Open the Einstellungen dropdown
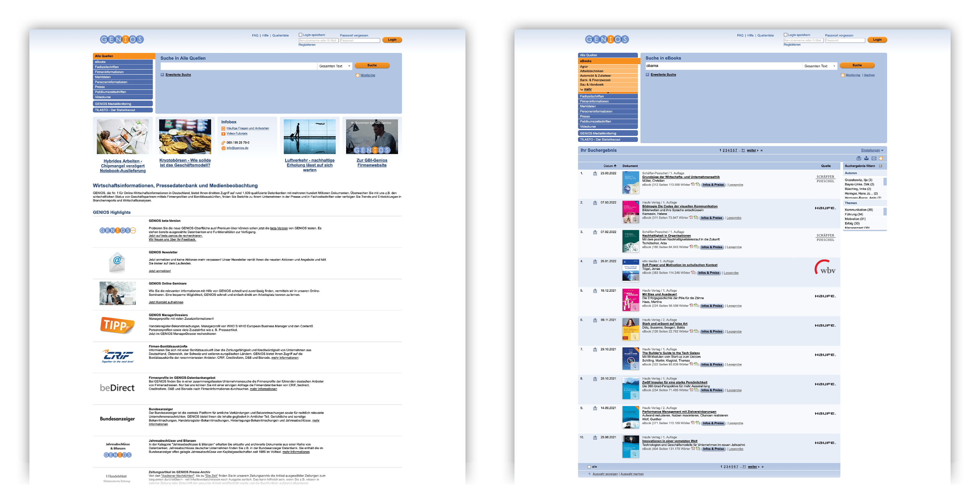The width and height of the screenshot is (980, 490). click(x=872, y=151)
